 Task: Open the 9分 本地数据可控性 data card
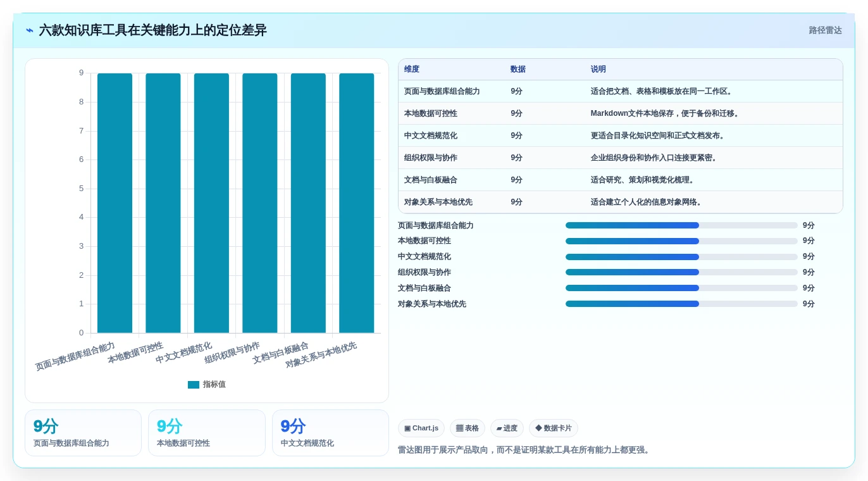tap(207, 433)
